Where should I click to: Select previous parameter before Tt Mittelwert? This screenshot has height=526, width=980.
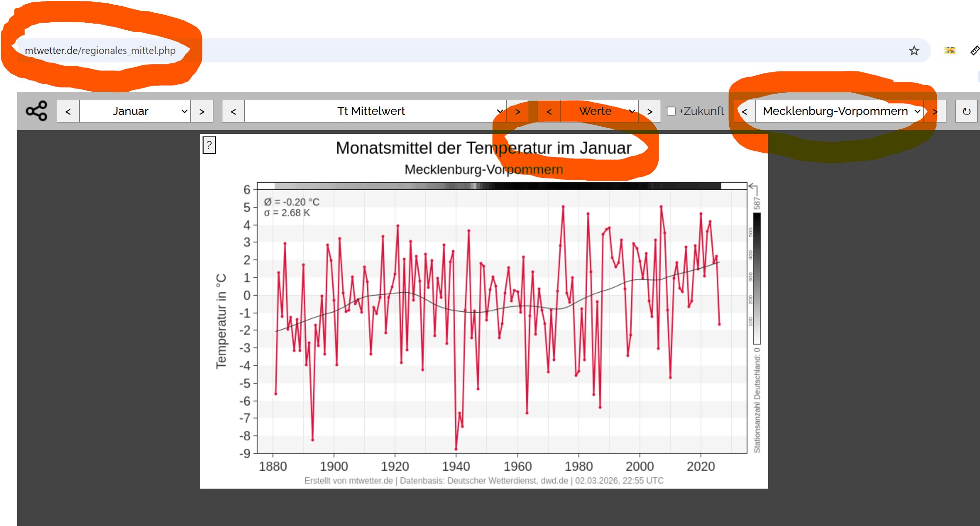(x=233, y=112)
